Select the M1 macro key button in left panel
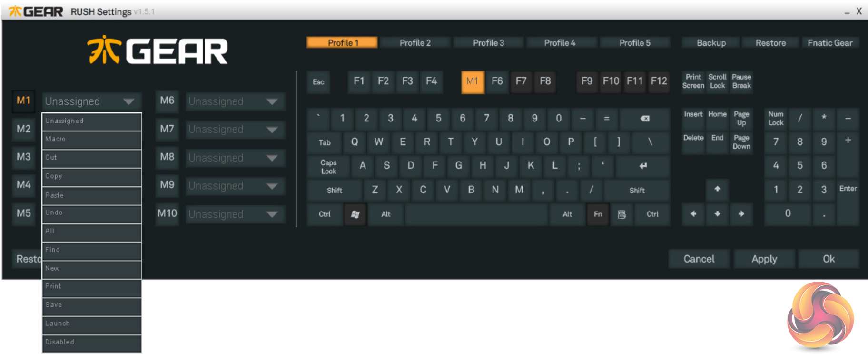The height and width of the screenshot is (354, 868). (x=23, y=101)
